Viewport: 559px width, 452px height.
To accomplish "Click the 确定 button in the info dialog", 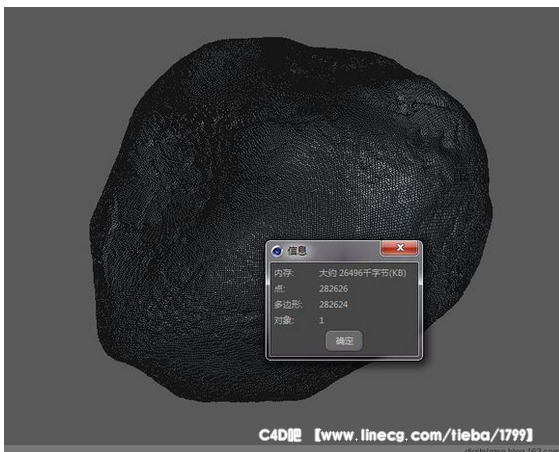I will (x=344, y=341).
